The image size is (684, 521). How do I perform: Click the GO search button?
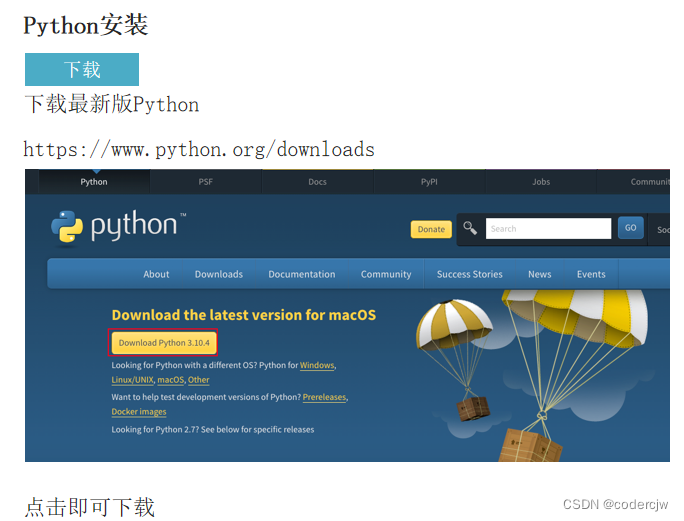[630, 228]
